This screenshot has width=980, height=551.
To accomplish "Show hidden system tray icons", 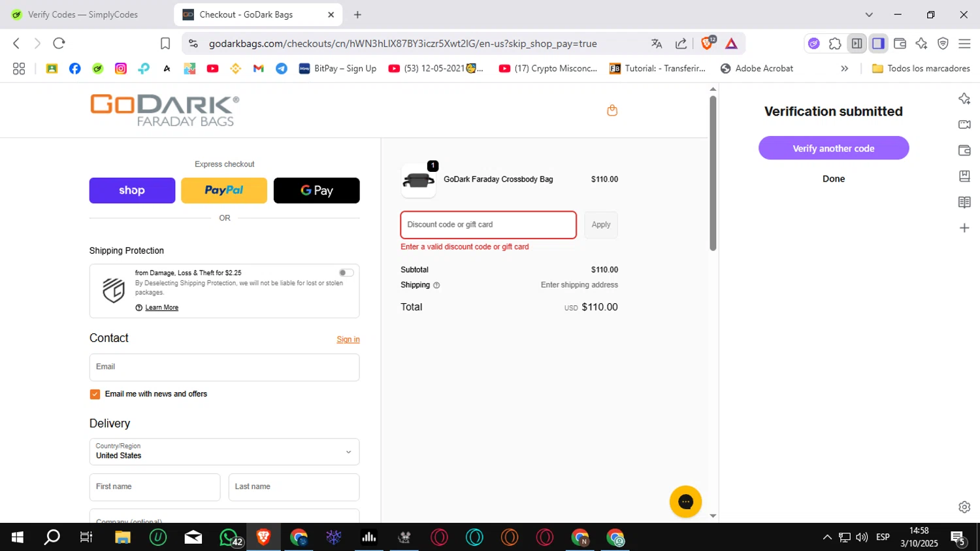I will click(827, 537).
